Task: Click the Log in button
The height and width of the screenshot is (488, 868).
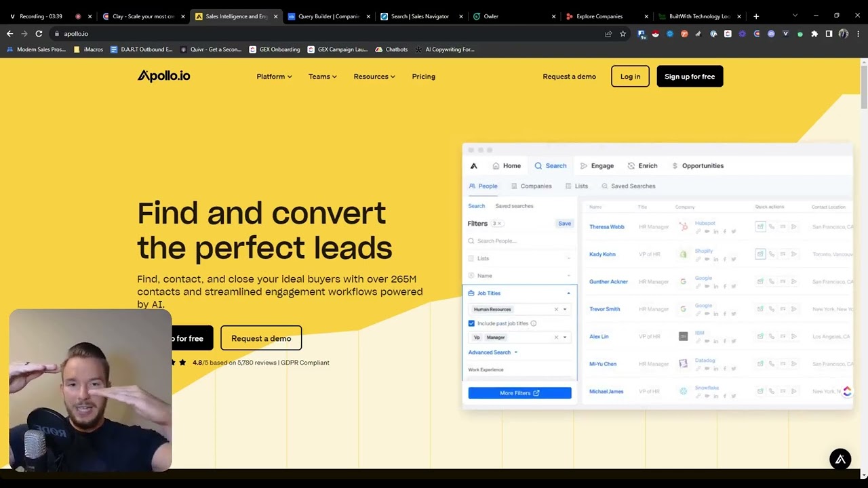Action: [x=630, y=77]
